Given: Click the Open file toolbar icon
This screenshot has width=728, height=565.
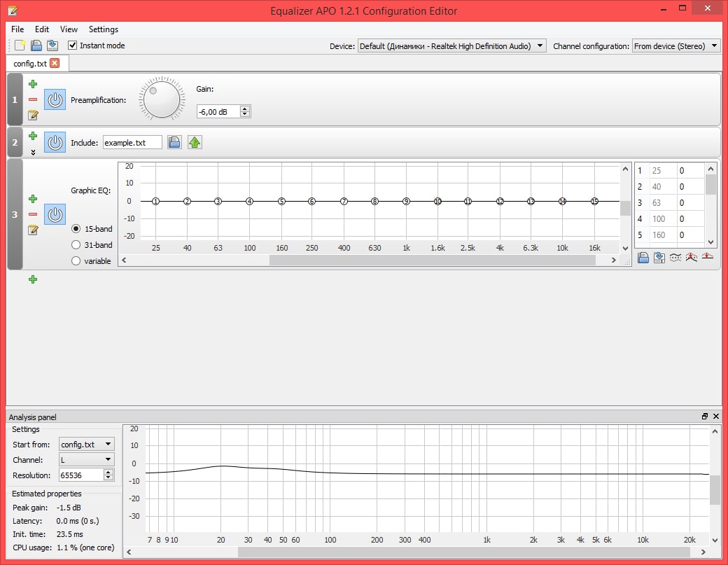Looking at the screenshot, I should coord(36,45).
